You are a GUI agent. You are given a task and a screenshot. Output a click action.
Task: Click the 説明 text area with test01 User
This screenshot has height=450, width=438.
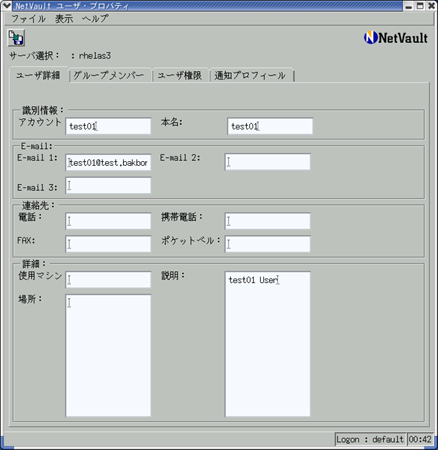click(x=268, y=344)
